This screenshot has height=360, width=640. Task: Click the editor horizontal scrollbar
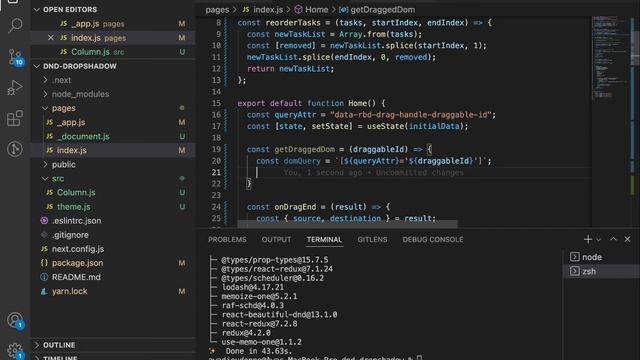(x=347, y=224)
